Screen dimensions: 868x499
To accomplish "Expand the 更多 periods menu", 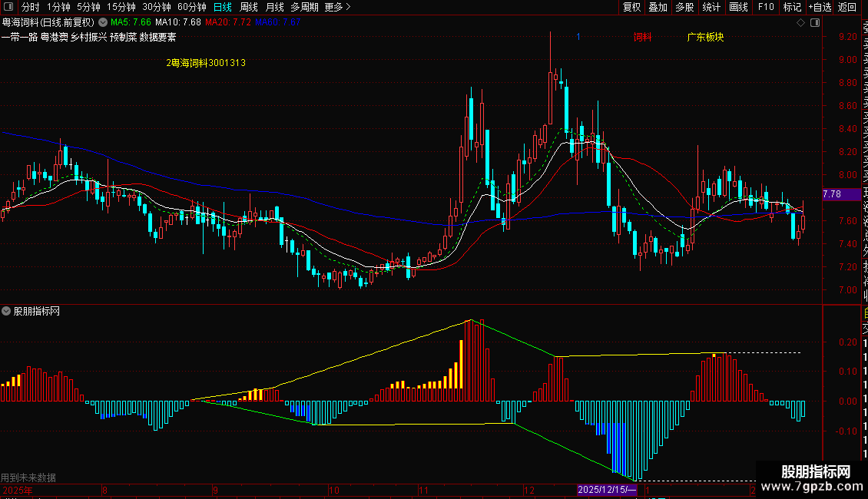I will [x=337, y=7].
